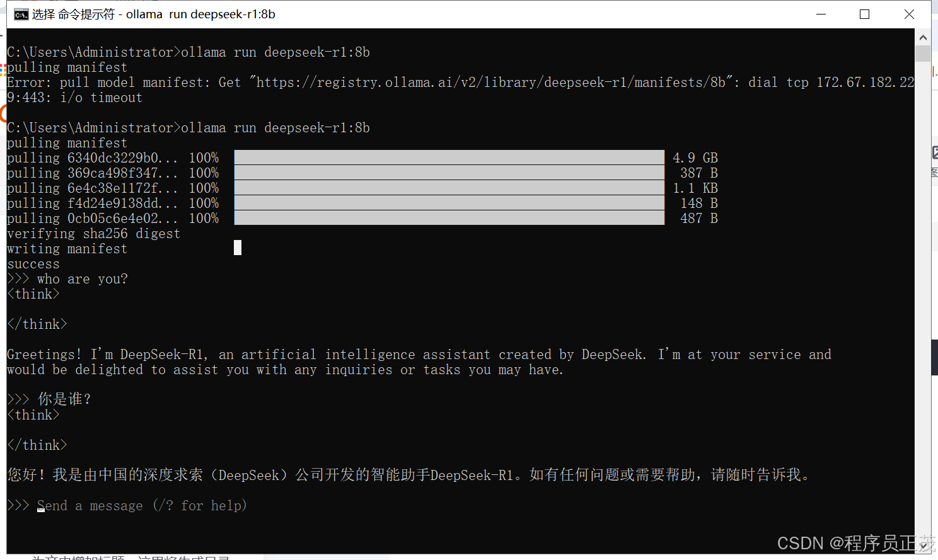Click the 387 B pull progress bar
The image size is (938, 560).
coord(449,173)
